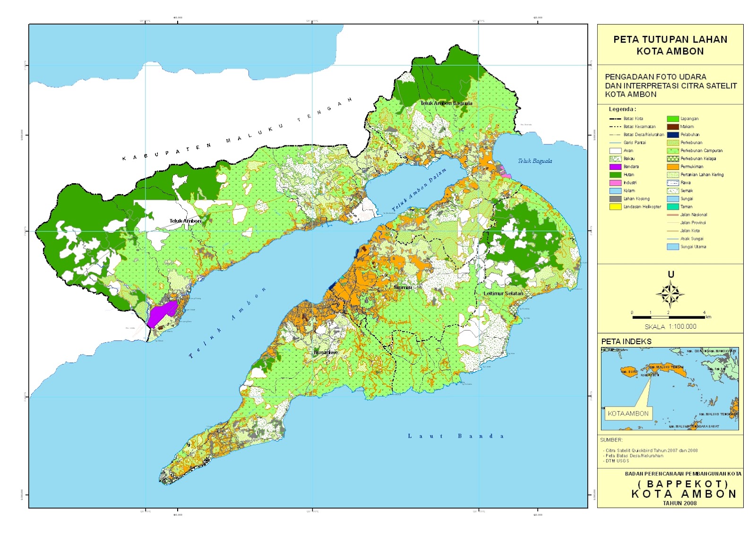Click the 'Legenda :' heading
The width and height of the screenshot is (756, 534).
(622, 109)
